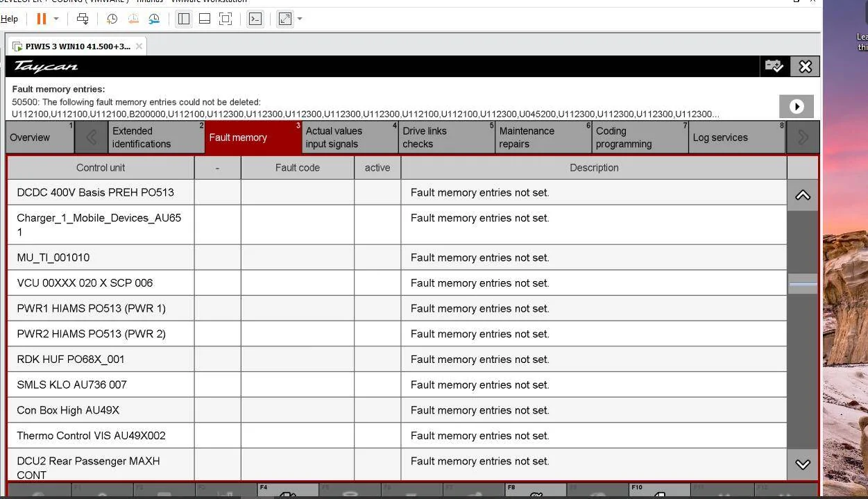This screenshot has height=499, width=868.
Task: Switch to the Overview tab
Action: (x=40, y=137)
